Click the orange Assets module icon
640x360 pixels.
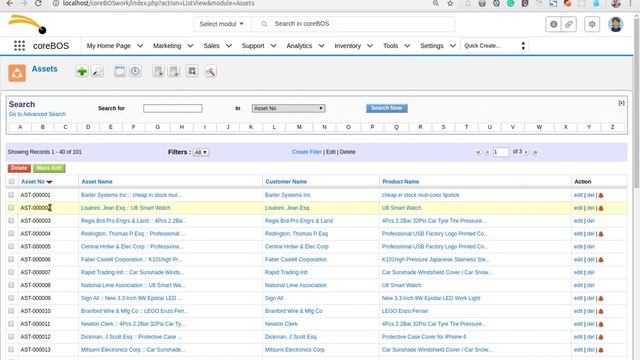pyautogui.click(x=17, y=73)
